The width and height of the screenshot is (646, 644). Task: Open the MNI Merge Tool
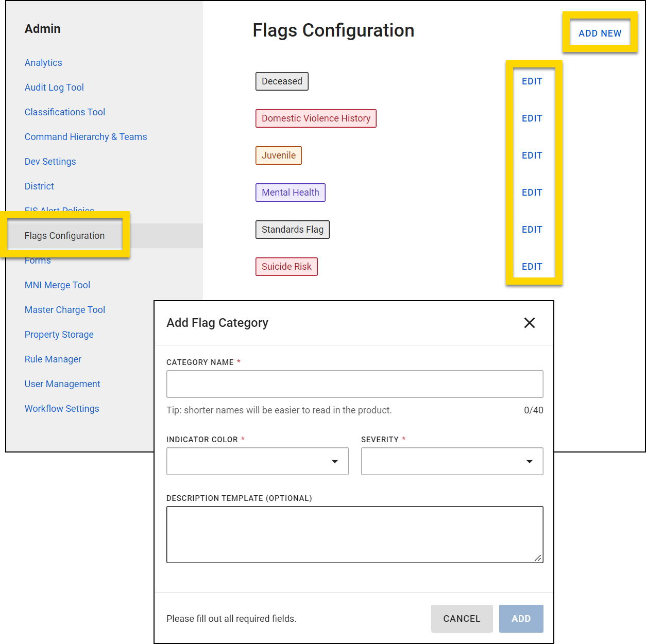pyautogui.click(x=57, y=285)
